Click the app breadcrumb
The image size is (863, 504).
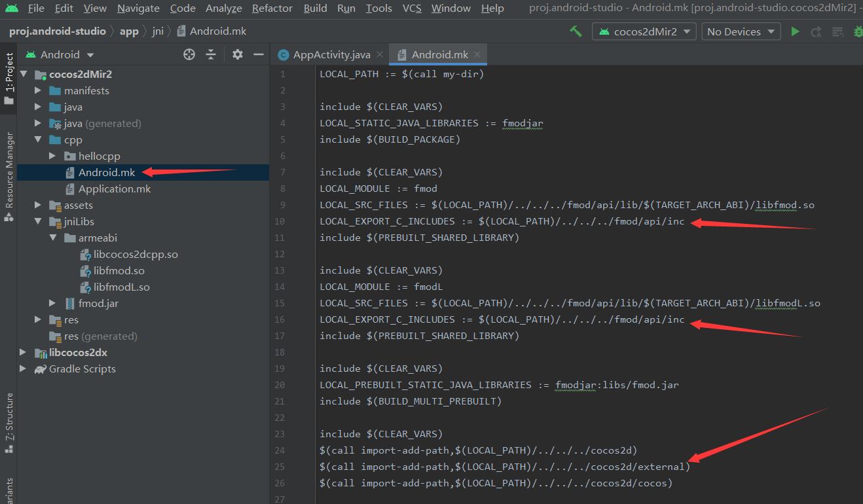click(x=129, y=31)
